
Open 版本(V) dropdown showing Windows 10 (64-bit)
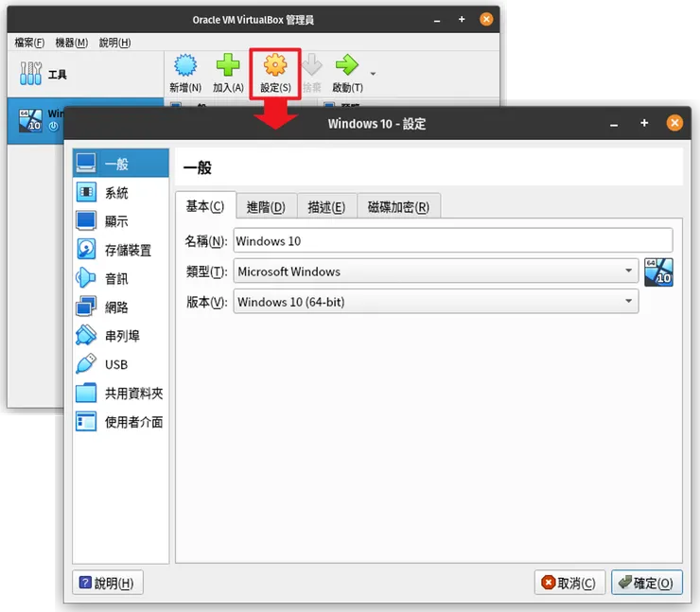(x=436, y=302)
